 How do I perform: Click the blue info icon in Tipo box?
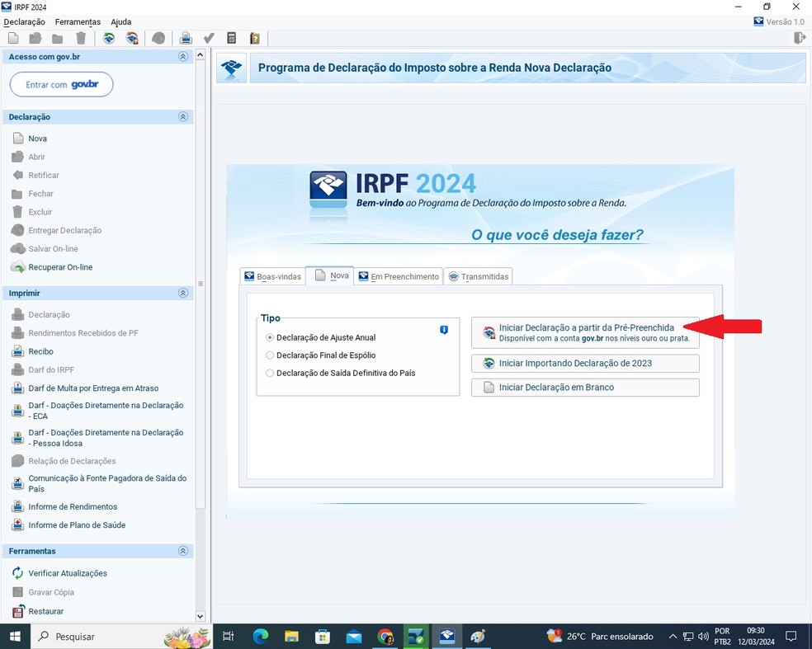point(444,330)
